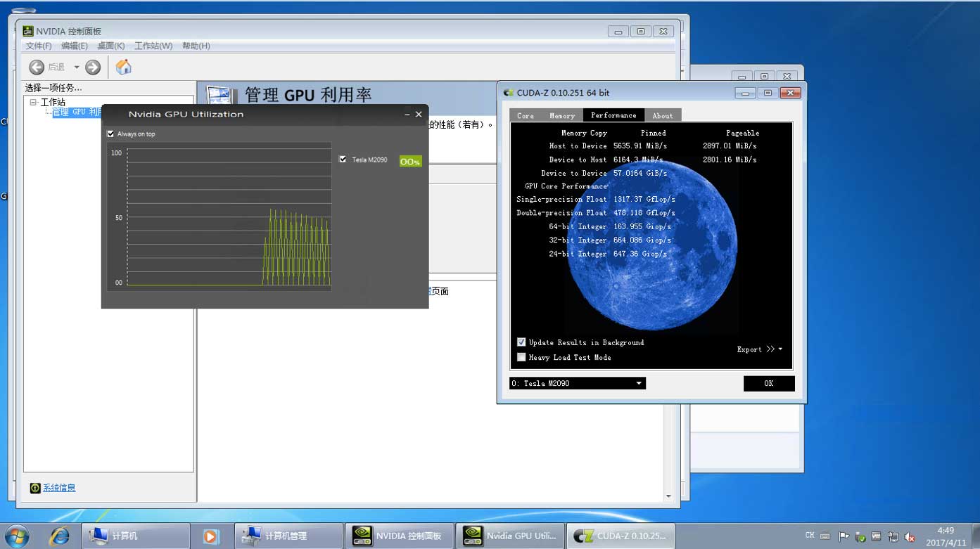
Task: Click the CH input language indicator
Action: [x=810, y=536]
